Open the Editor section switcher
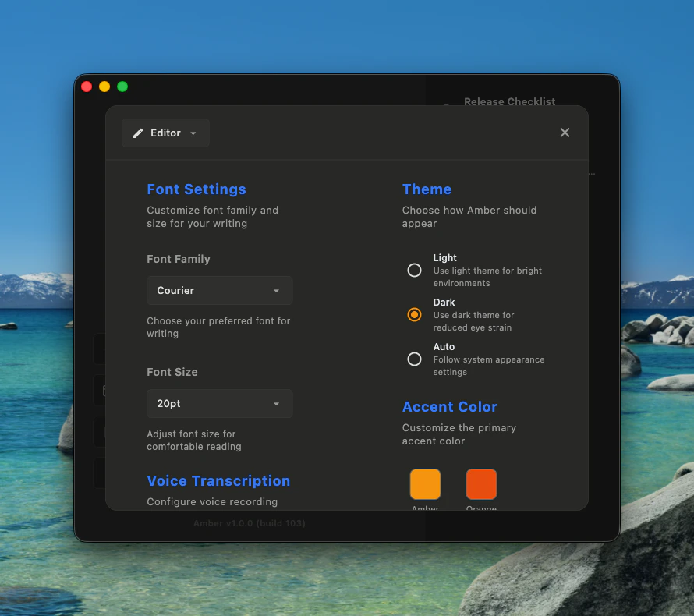 click(x=165, y=133)
